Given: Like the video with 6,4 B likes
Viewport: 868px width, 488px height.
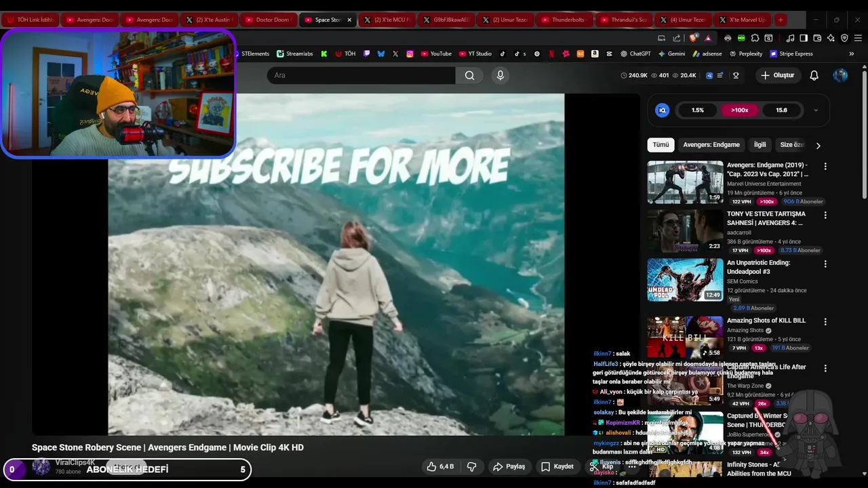Looking at the screenshot, I should tap(440, 466).
